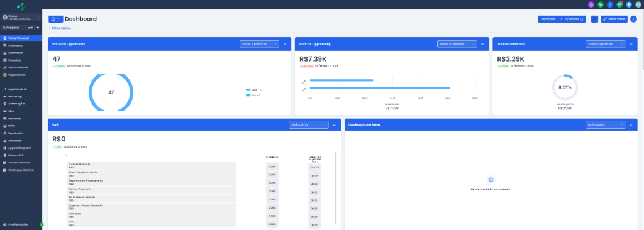Open Painel Principal in the sidebar

tap(21, 38)
